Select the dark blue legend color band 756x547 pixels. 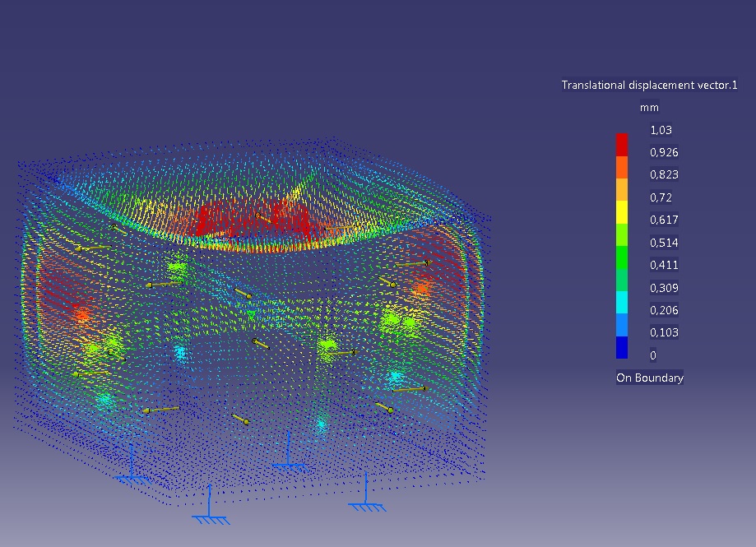click(x=622, y=347)
